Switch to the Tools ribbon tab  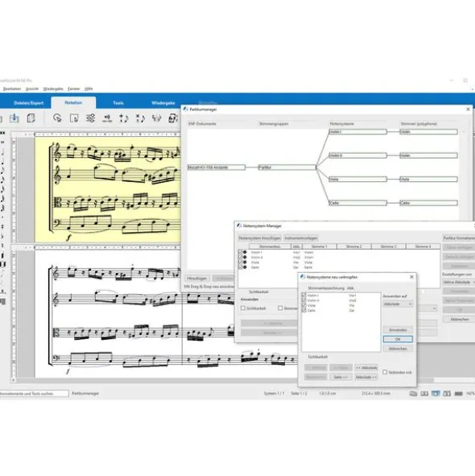[118, 103]
